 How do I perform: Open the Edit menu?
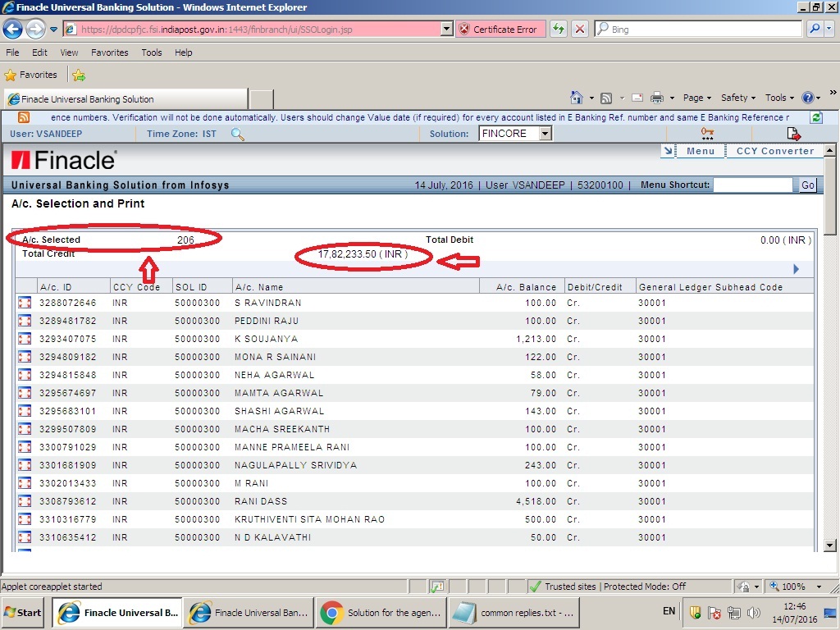[39, 52]
